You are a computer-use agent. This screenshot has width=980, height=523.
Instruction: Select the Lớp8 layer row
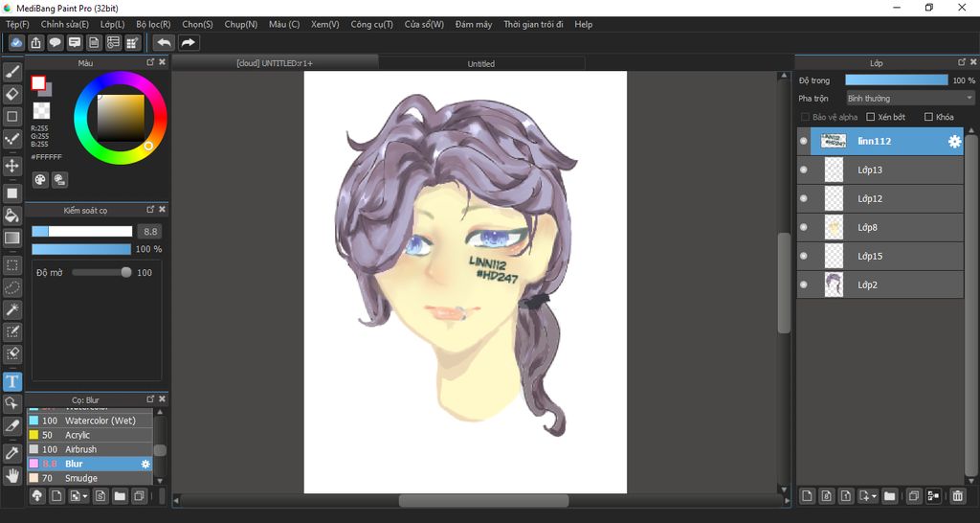point(880,227)
